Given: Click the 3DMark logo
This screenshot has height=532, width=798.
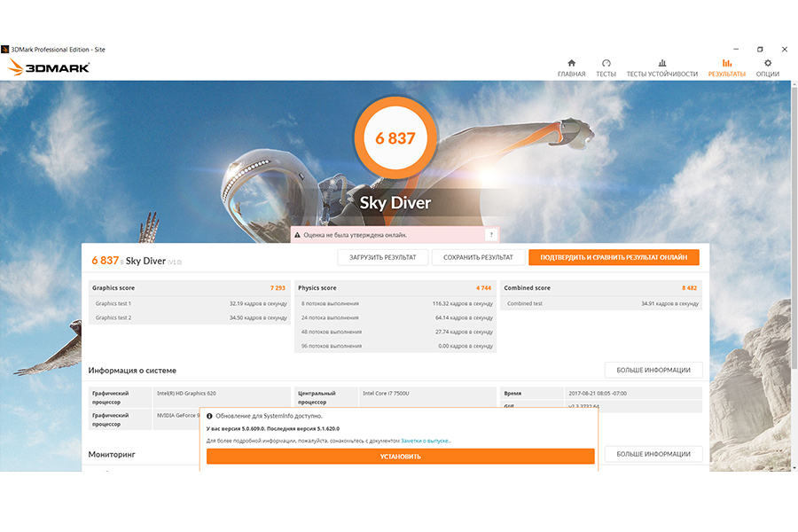Looking at the screenshot, I should pos(49,67).
